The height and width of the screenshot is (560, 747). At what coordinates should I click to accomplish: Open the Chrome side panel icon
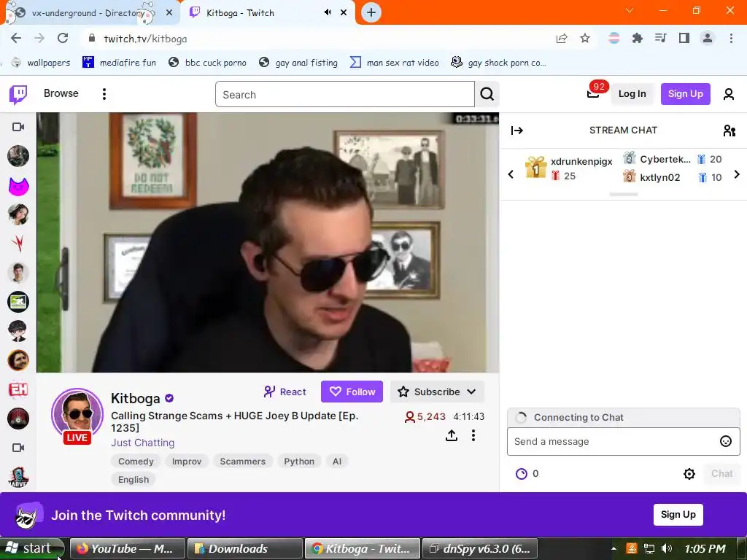coord(684,38)
